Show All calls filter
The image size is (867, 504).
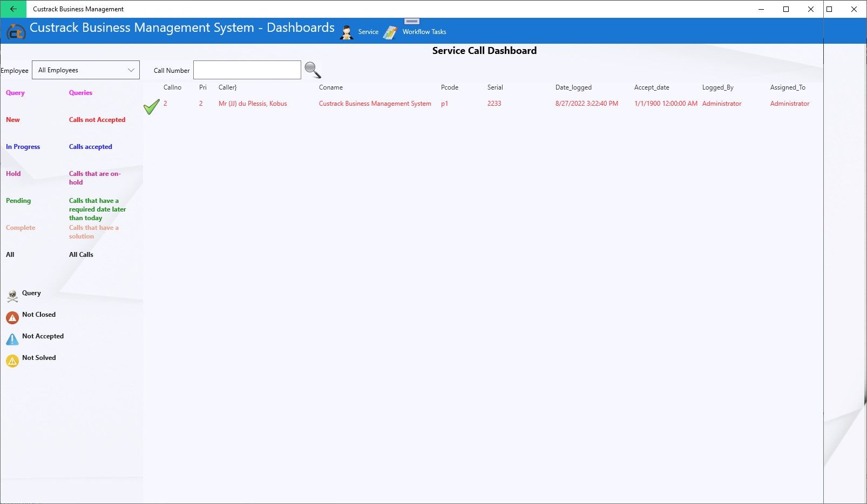tap(10, 255)
